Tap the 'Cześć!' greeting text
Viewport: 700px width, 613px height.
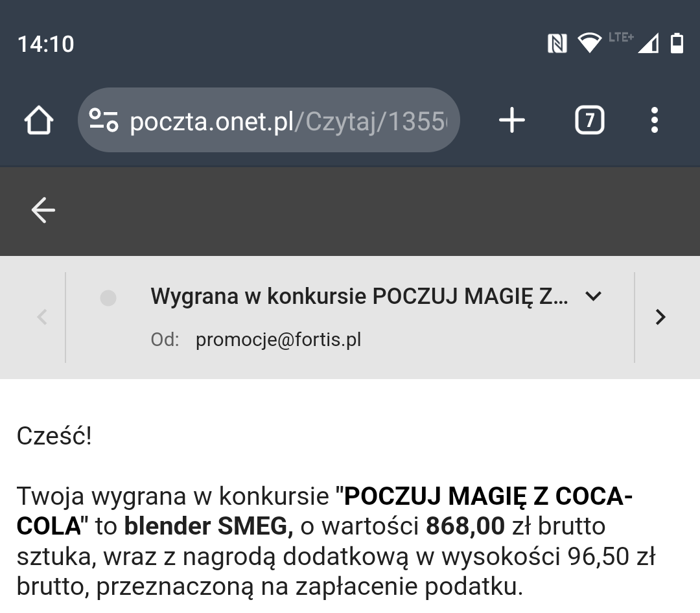(54, 436)
